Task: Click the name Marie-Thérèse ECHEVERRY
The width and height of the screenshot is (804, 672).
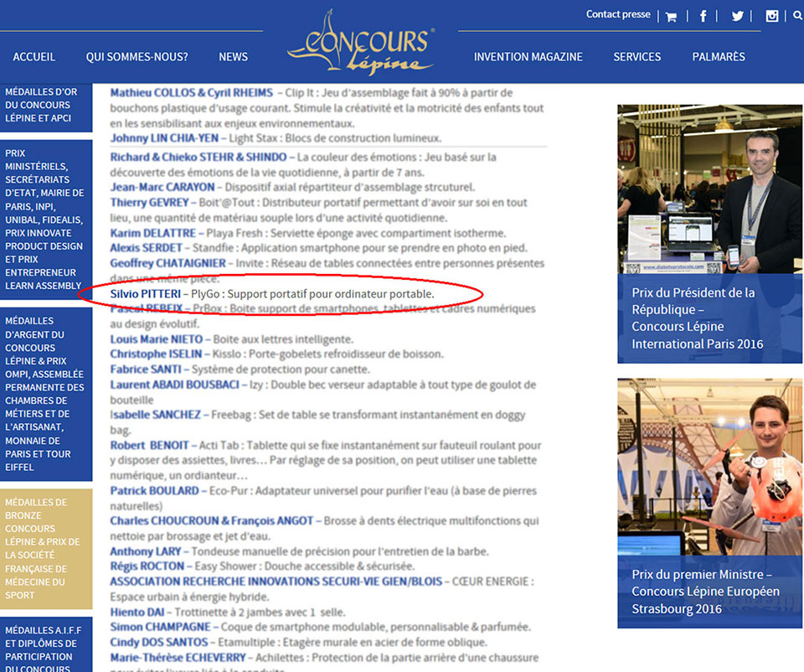Action: click(x=178, y=658)
